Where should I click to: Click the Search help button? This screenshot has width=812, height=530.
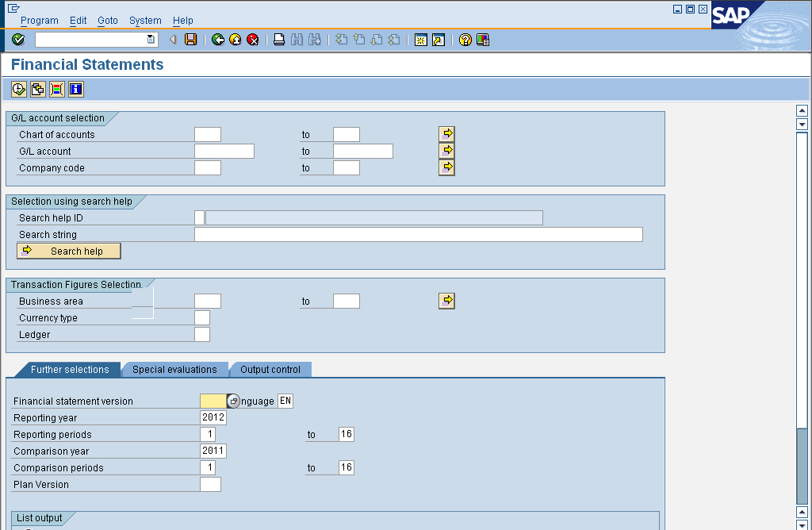[68, 251]
